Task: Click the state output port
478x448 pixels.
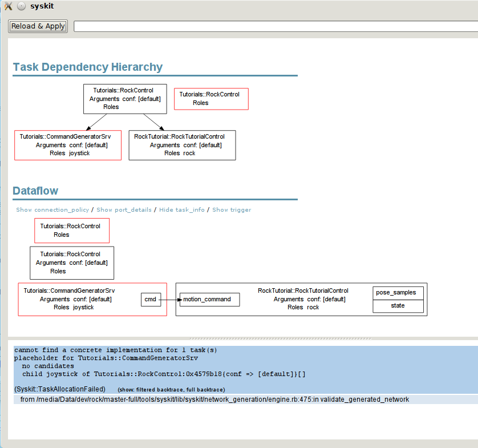Action: (398, 306)
